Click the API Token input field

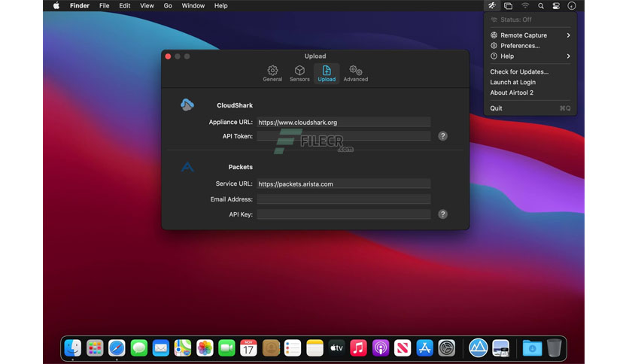pyautogui.click(x=344, y=136)
